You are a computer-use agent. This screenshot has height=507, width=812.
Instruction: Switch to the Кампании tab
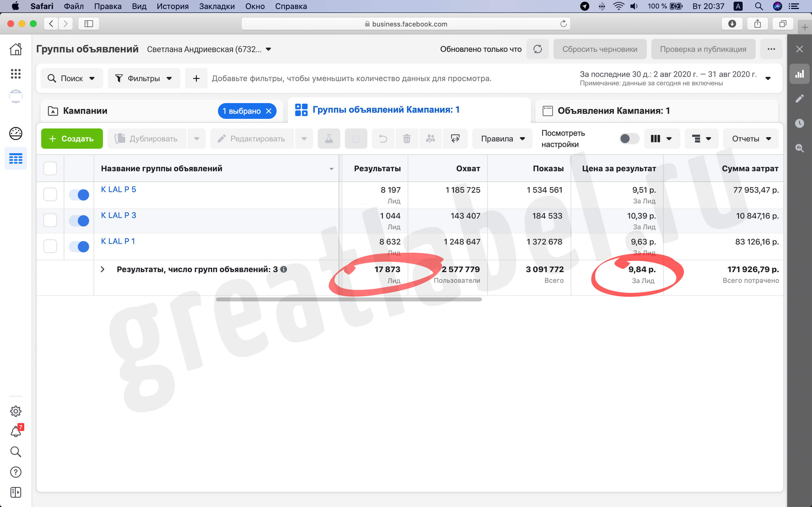tap(85, 111)
